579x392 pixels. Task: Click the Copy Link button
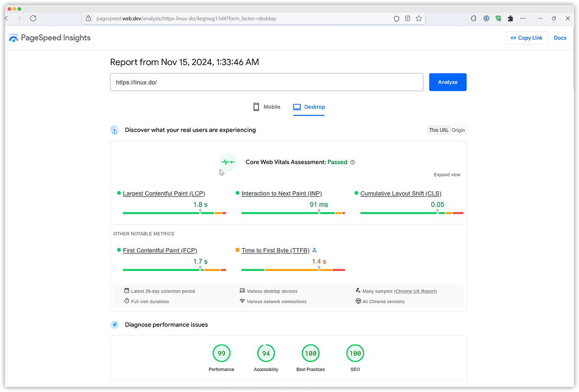pyautogui.click(x=526, y=38)
